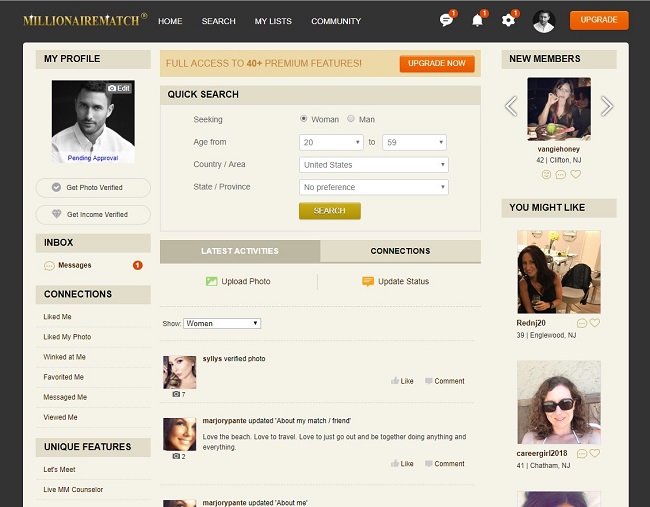Open the Country / Area dropdown
Screen dimensions: 650x507
[x=374, y=165]
